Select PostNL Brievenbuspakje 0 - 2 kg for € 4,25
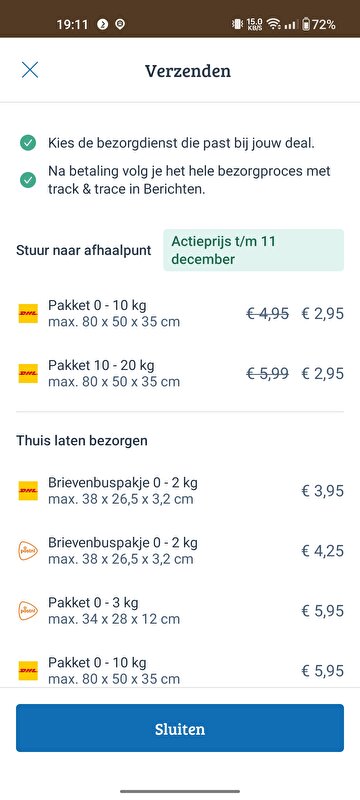The width and height of the screenshot is (360, 800). (x=180, y=551)
